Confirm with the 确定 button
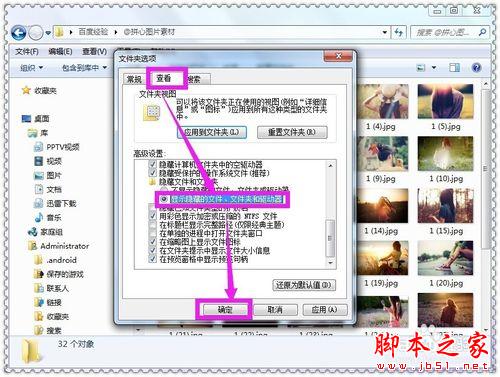 tap(225, 310)
